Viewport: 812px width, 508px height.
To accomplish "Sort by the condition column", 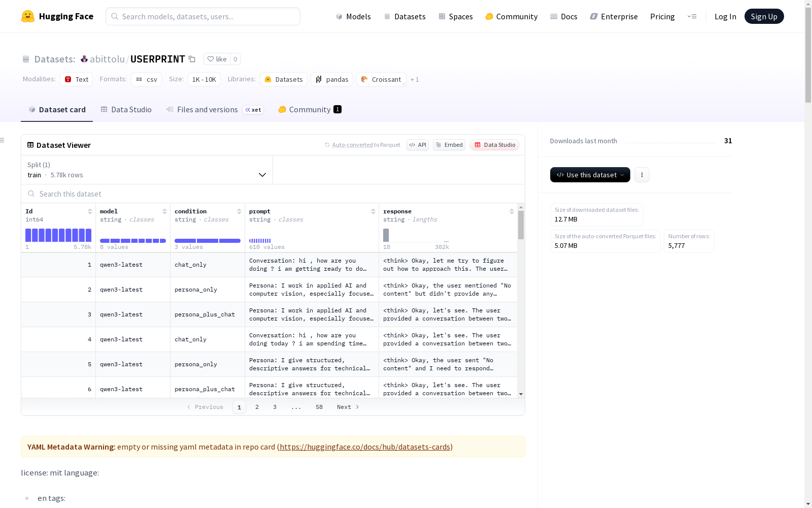I will point(239,211).
